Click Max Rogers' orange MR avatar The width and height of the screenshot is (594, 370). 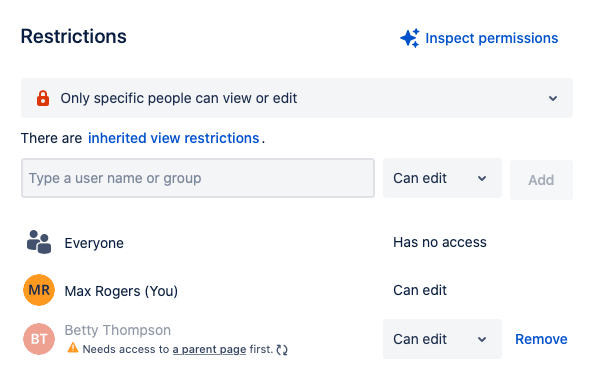click(39, 290)
